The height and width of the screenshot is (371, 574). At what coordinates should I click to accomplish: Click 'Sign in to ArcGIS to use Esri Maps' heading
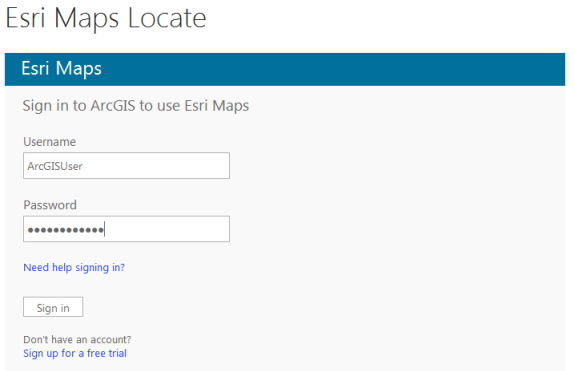point(136,106)
